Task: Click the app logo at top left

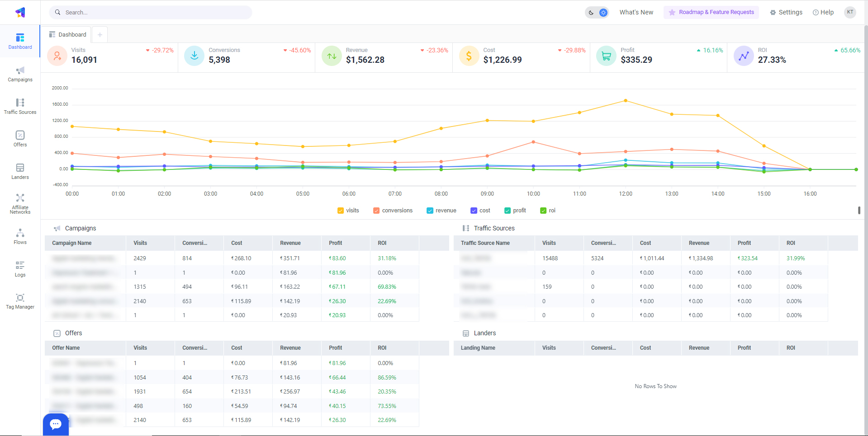Action: click(x=20, y=12)
